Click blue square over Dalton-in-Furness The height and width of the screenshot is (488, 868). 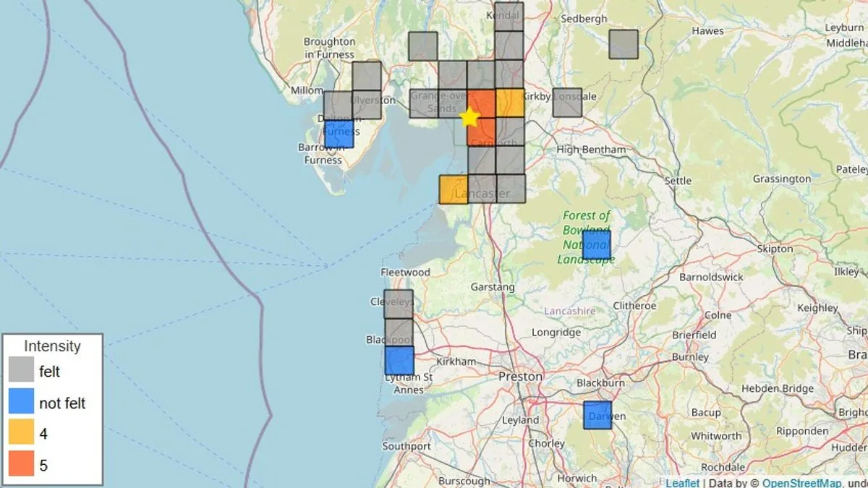pyautogui.click(x=339, y=134)
